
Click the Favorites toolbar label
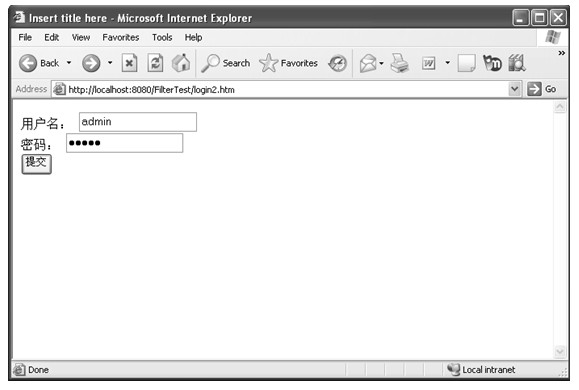(x=299, y=63)
